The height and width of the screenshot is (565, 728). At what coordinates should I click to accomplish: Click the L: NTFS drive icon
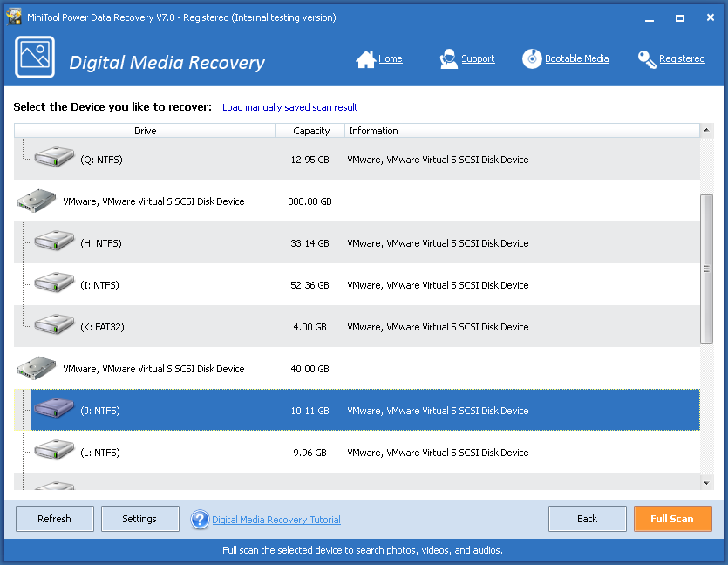coord(54,449)
